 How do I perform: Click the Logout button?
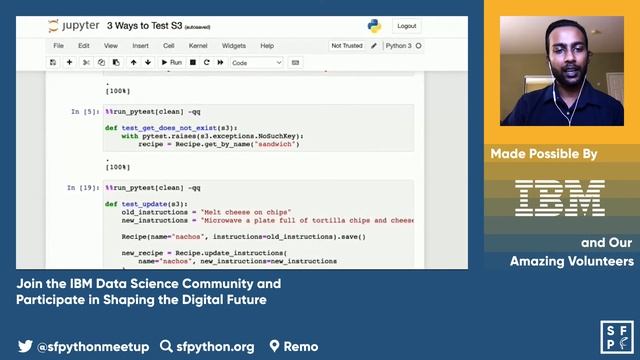(x=407, y=26)
